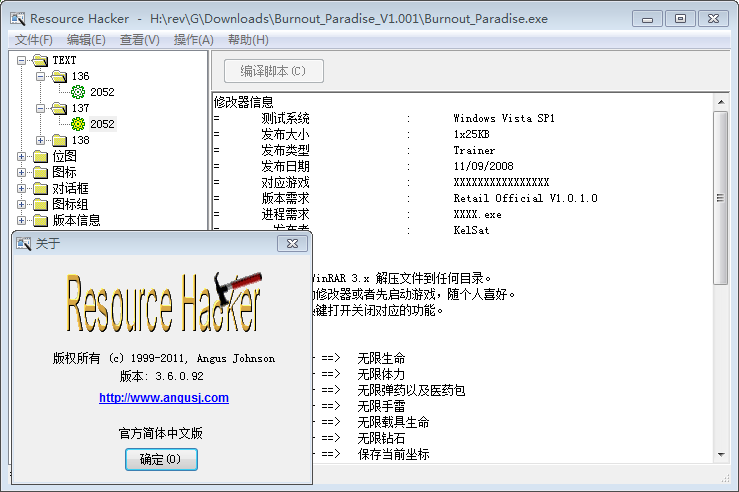Click the text '无限生命'

click(381, 359)
